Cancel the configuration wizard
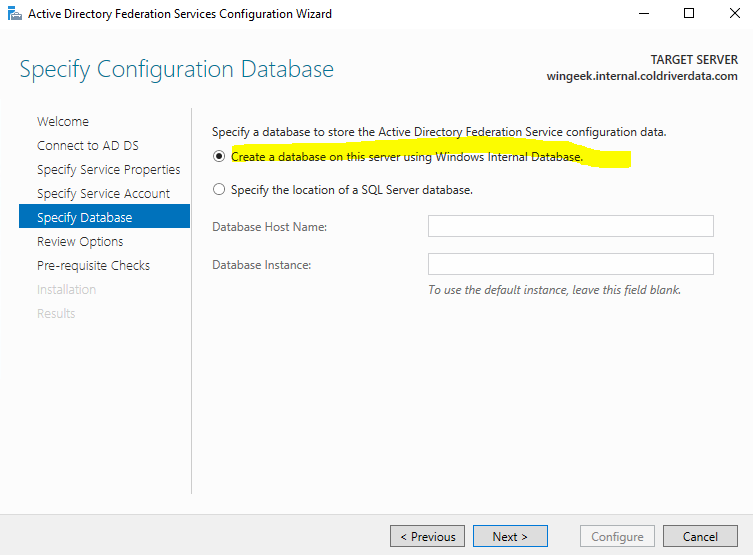Screen dimensions: 753x555 (x=700, y=536)
